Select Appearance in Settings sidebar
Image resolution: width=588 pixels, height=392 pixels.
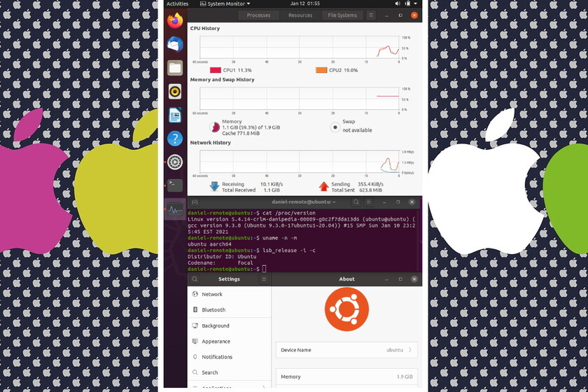pyautogui.click(x=229, y=342)
